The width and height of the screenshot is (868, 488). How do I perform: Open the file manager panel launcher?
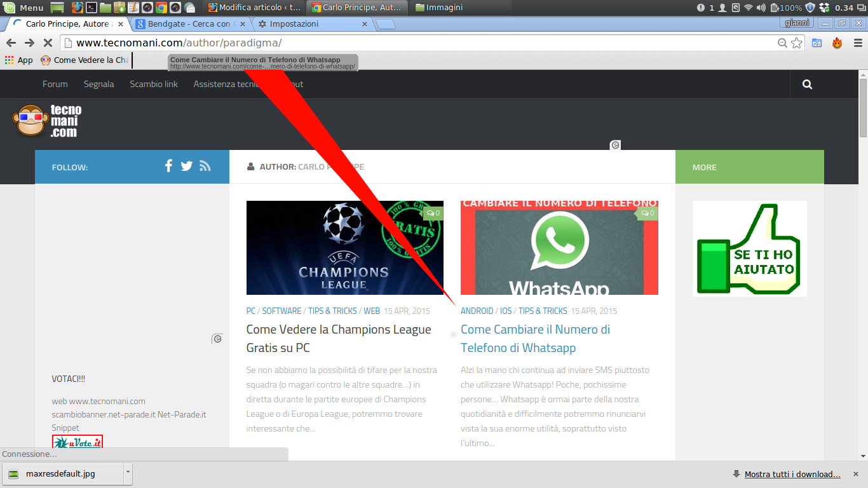coord(105,8)
